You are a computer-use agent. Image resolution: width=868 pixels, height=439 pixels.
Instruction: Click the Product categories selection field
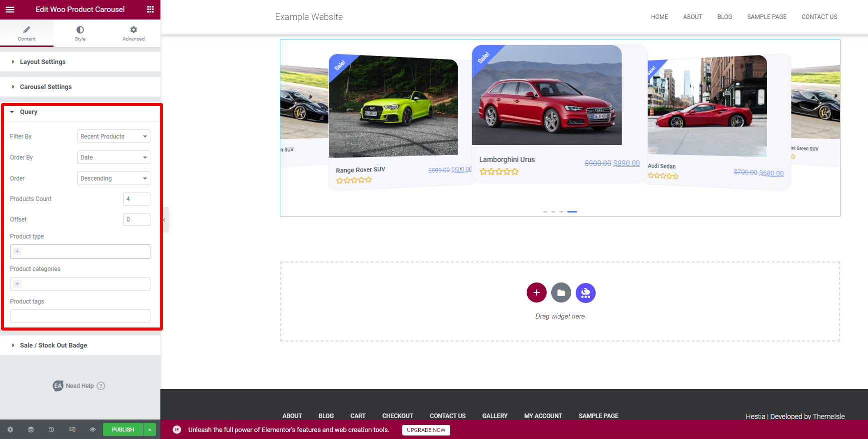tap(80, 284)
